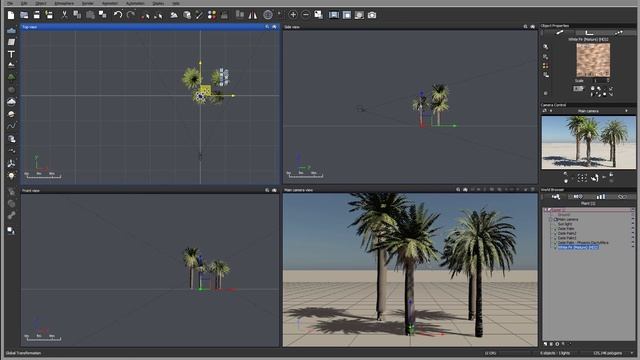Create a new scene with New icon

tap(11, 15)
